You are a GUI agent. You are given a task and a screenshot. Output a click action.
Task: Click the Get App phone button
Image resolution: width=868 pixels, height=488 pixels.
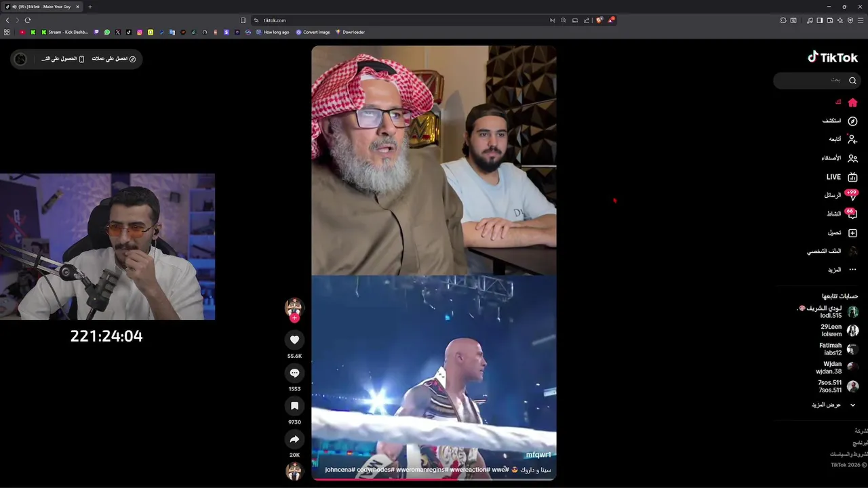pyautogui.click(x=63, y=59)
